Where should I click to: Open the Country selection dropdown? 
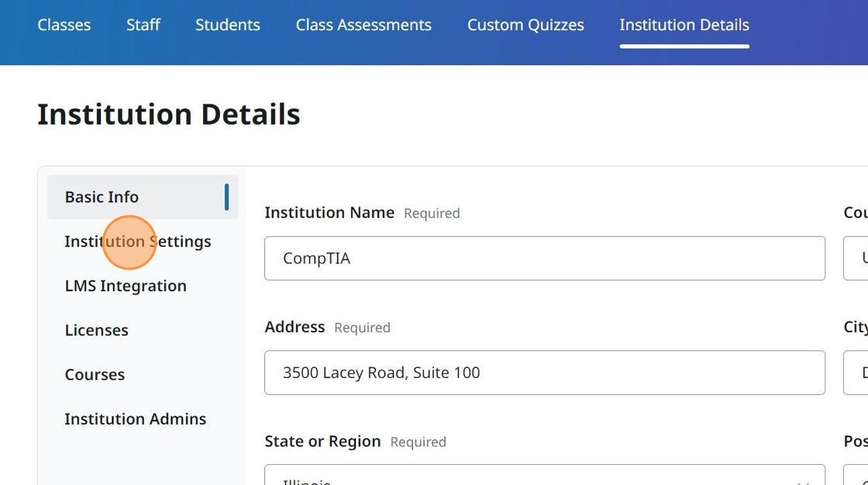tap(856, 258)
